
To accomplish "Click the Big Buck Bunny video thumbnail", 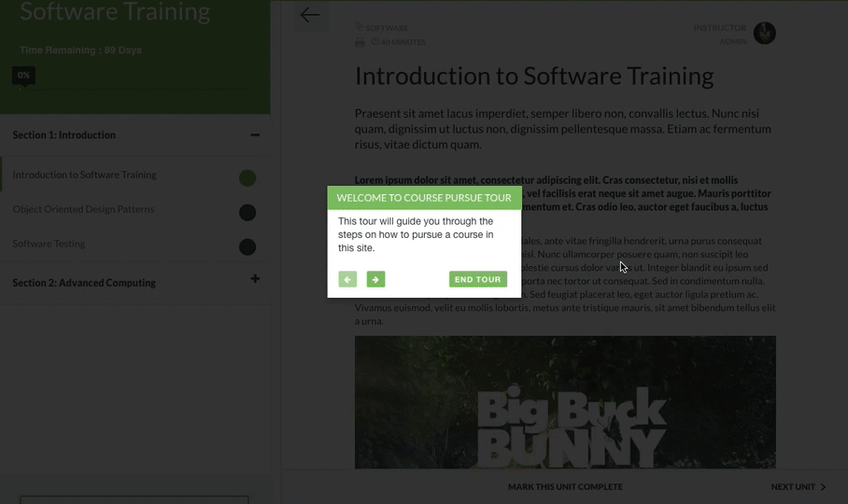I will pyautogui.click(x=565, y=402).
